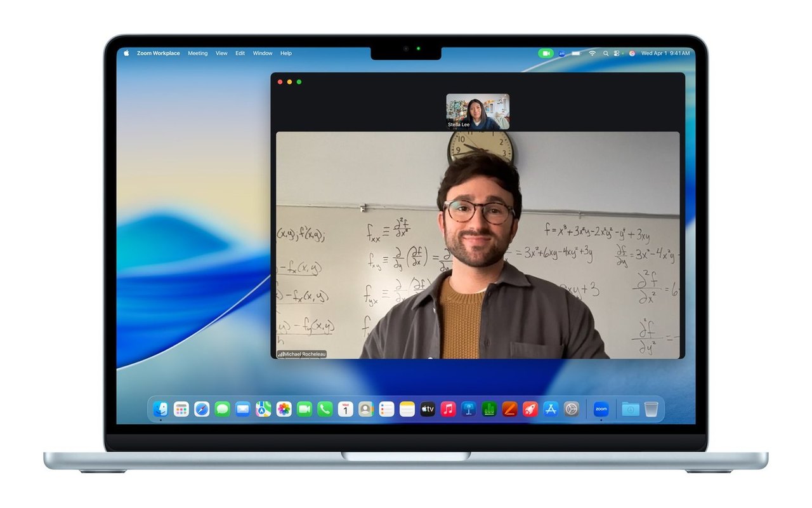
Task: Click the Siri icon in menu bar
Action: (632, 53)
